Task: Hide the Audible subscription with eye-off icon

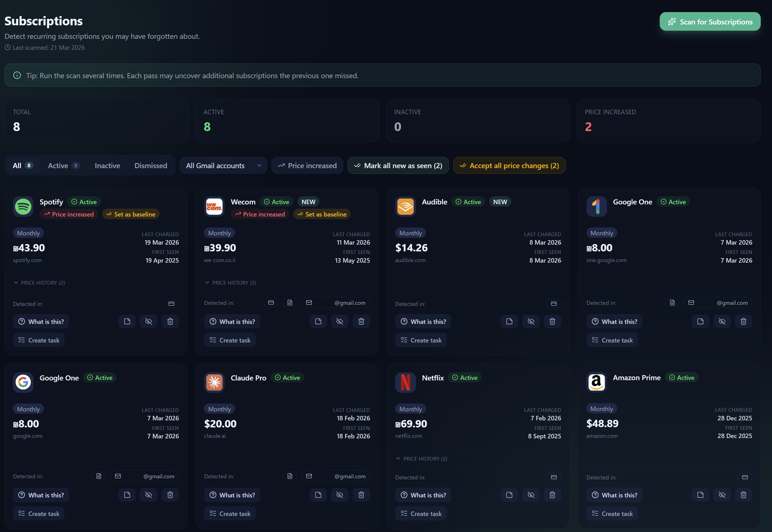Action: coord(531,321)
